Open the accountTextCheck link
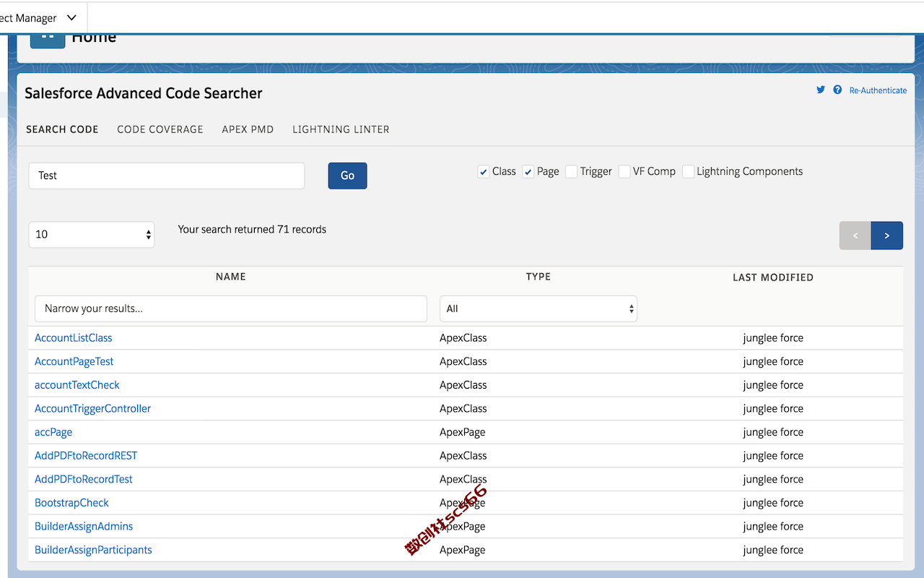 click(77, 385)
